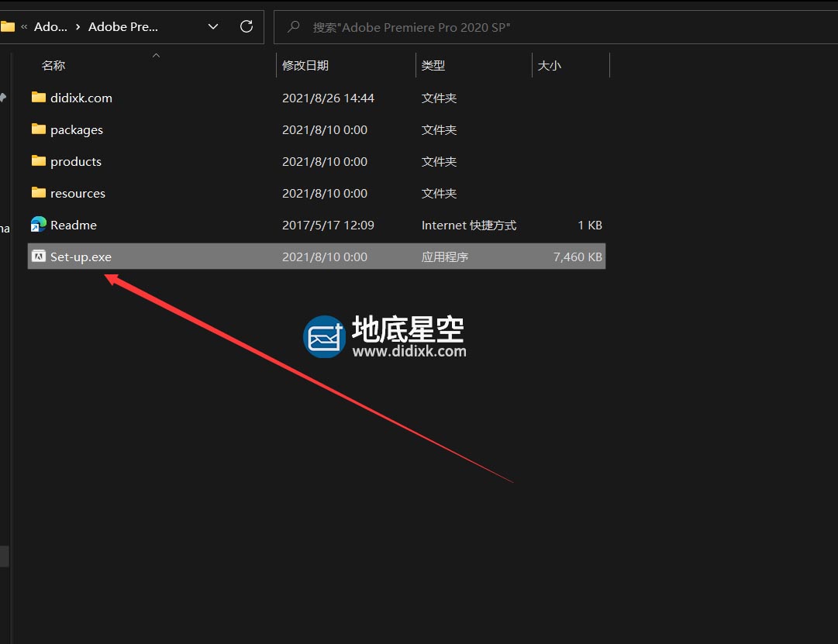Click the resources folder icon
This screenshot has height=644, width=838.
[x=39, y=192]
